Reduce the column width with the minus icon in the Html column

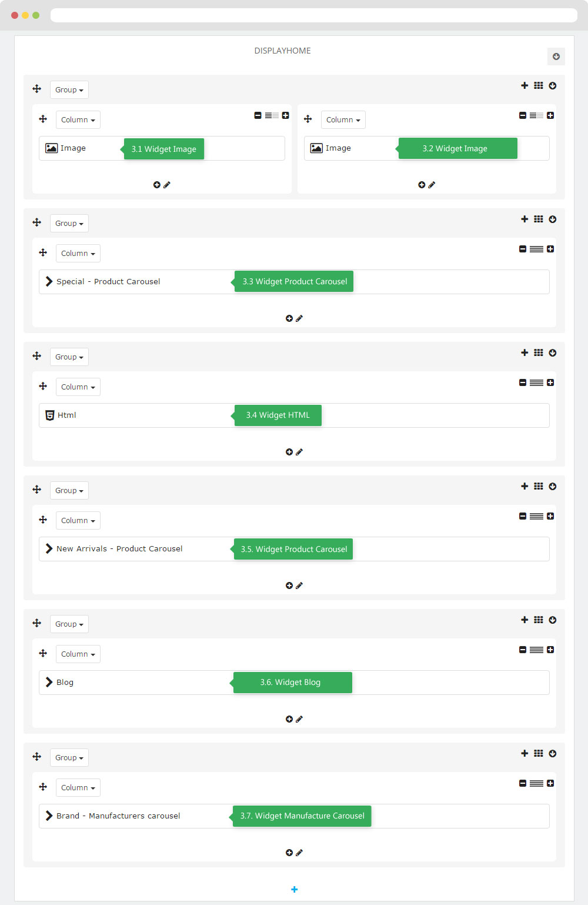tap(523, 382)
